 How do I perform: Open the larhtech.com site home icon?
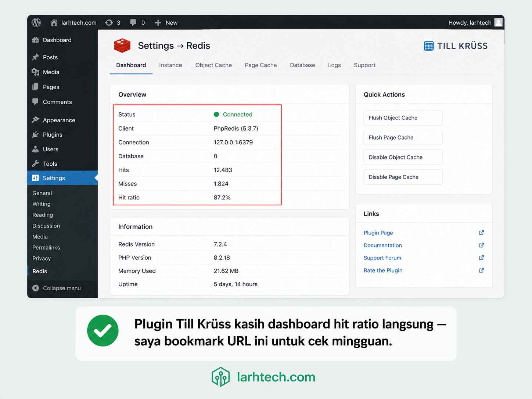click(x=54, y=22)
